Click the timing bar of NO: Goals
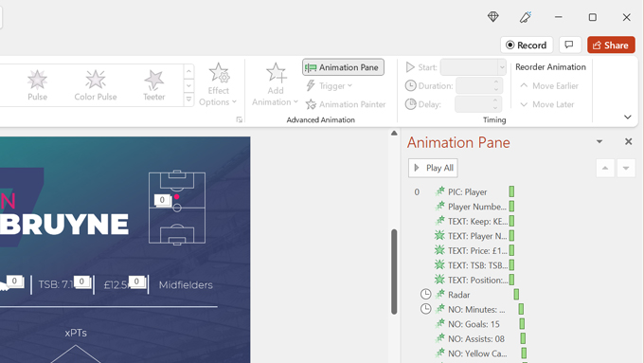Image resolution: width=644 pixels, height=363 pixels. click(x=522, y=324)
